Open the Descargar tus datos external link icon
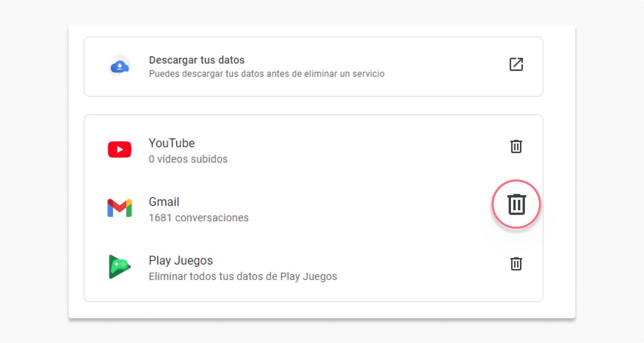644x343 pixels. coord(516,64)
